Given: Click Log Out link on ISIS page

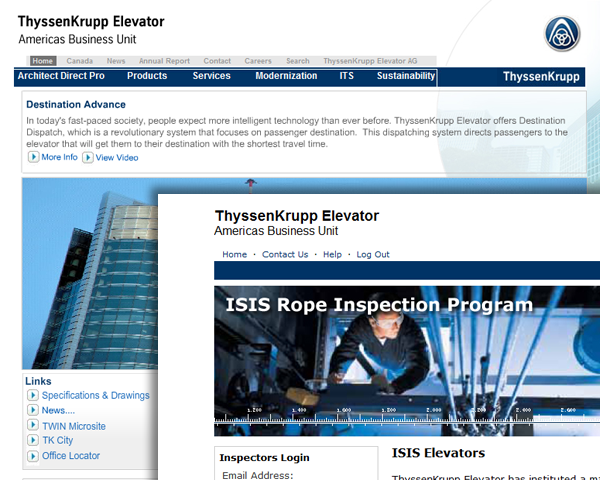Looking at the screenshot, I should [x=373, y=255].
